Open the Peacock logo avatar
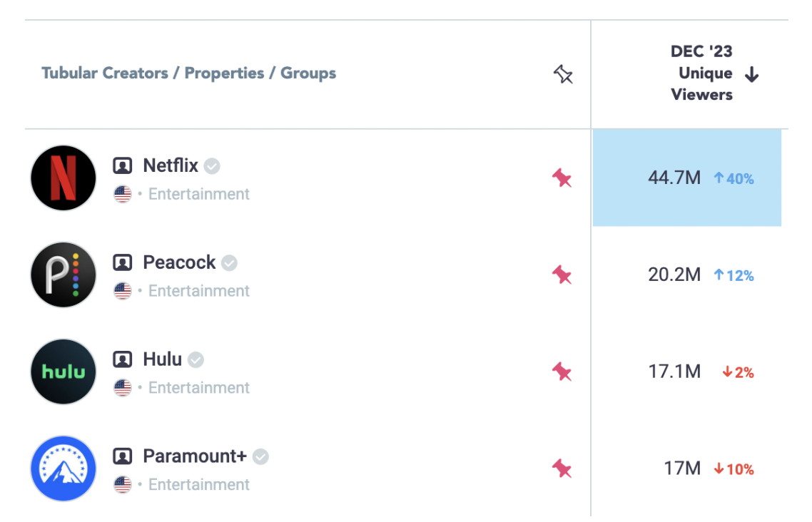Image resolution: width=812 pixels, height=522 pixels. coord(64,275)
